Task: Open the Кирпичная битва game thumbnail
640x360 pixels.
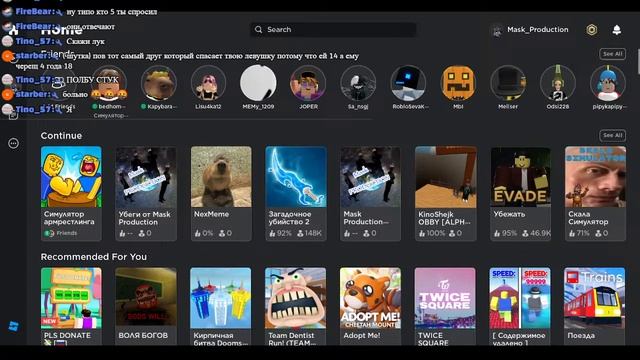Action: pos(221,298)
